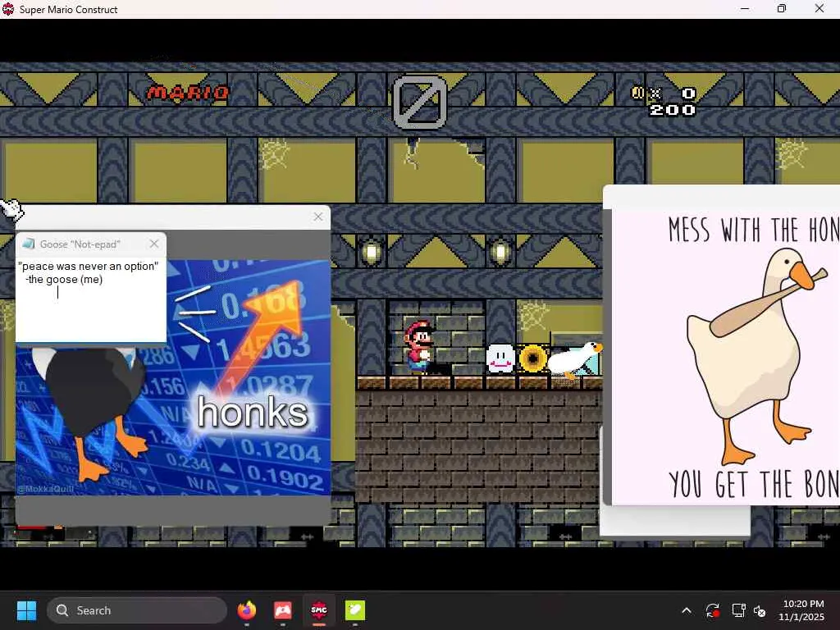Click the left glowing wall lamp
The width and height of the screenshot is (840, 630).
372,251
